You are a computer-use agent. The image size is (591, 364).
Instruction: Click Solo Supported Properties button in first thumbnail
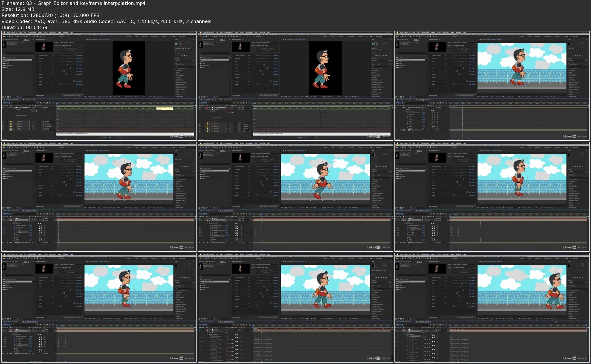[71, 48]
